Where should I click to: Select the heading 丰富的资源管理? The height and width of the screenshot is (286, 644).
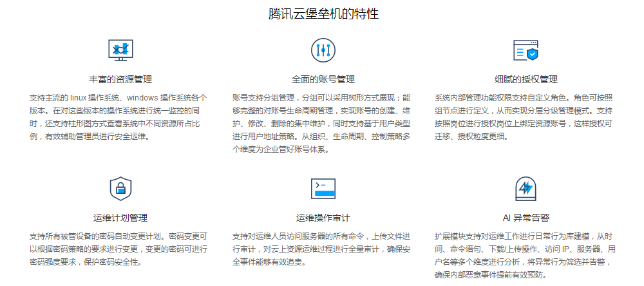pyautogui.click(x=120, y=79)
